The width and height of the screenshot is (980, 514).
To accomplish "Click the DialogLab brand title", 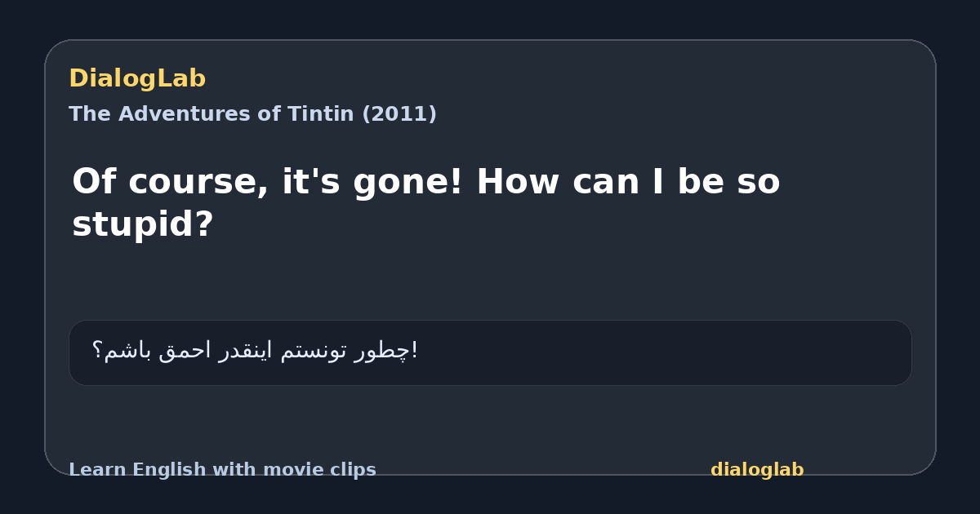I will [137, 79].
